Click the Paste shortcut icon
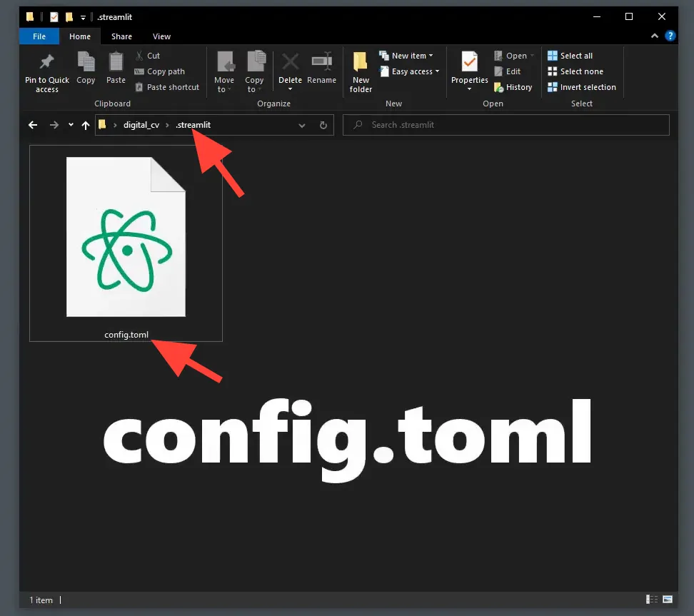 pyautogui.click(x=138, y=87)
